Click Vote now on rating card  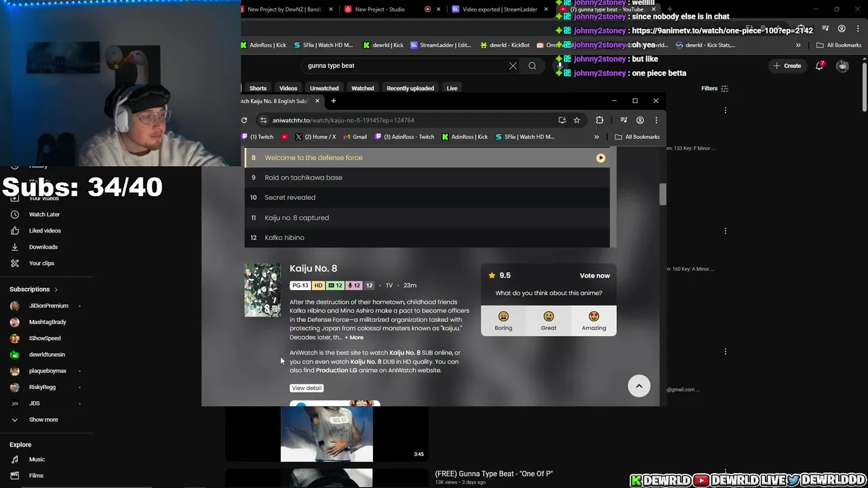click(595, 276)
